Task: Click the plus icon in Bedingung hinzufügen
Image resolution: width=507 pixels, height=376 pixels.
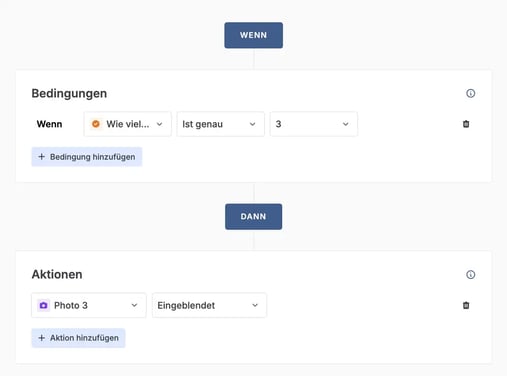Action: point(41,157)
